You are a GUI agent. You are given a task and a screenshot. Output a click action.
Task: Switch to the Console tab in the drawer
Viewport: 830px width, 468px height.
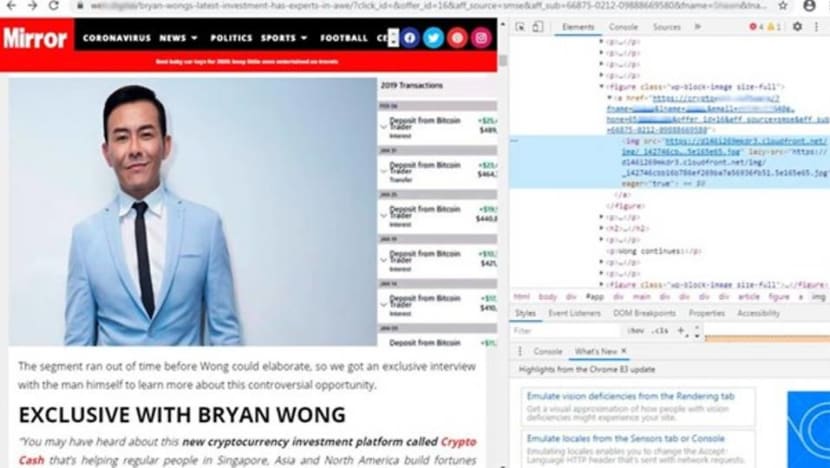tap(547, 351)
